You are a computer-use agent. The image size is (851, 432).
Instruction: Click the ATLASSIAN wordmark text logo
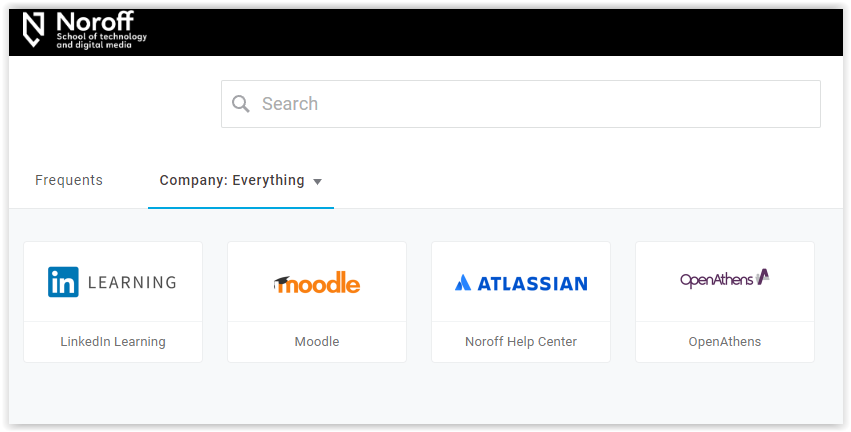tap(532, 283)
